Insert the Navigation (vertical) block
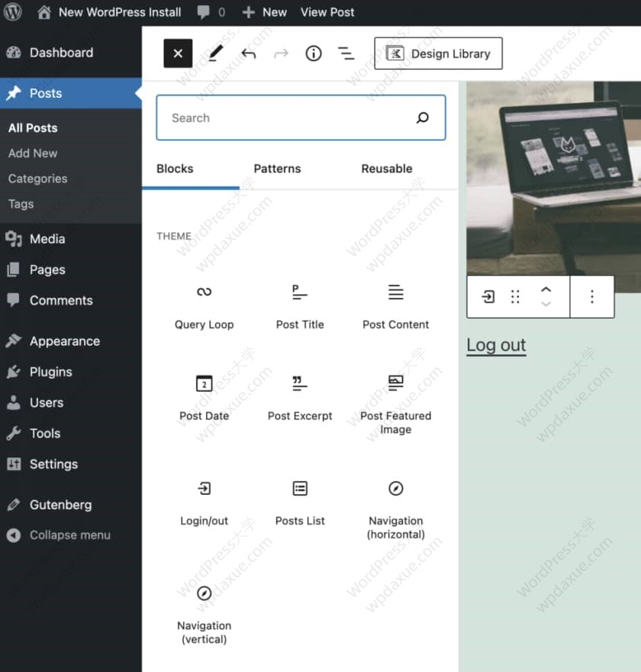 (x=205, y=615)
